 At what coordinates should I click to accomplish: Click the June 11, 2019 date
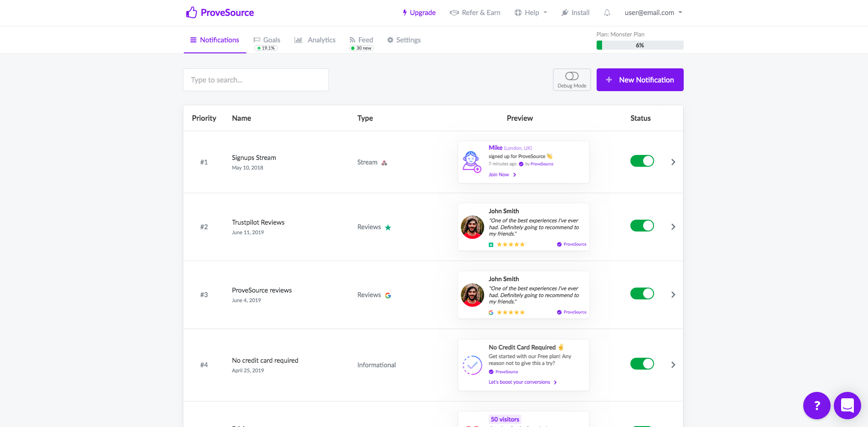coord(248,232)
